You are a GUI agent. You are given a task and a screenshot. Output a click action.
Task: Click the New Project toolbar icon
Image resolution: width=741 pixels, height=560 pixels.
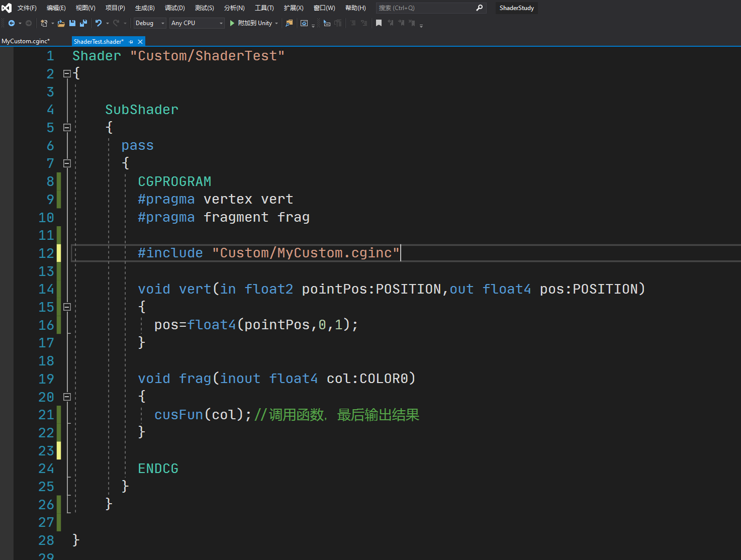(x=44, y=23)
